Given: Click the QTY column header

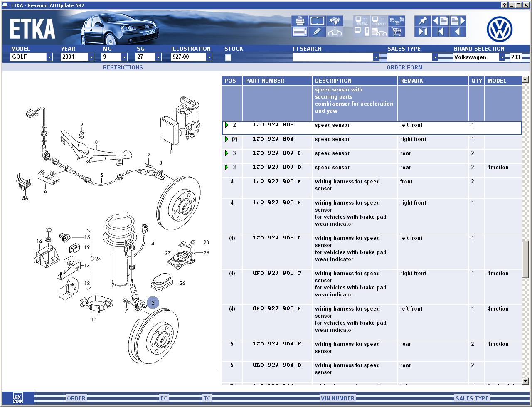Looking at the screenshot, I should (x=477, y=81).
